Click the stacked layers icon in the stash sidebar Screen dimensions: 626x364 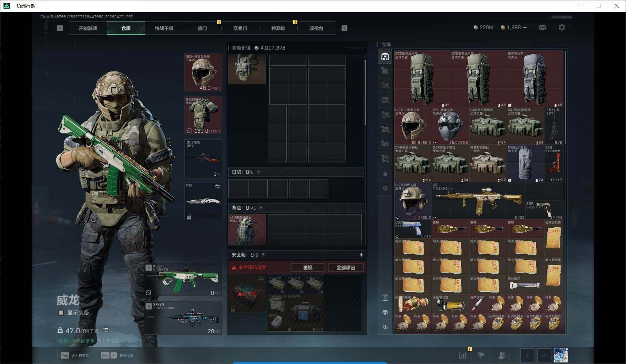[385, 312]
